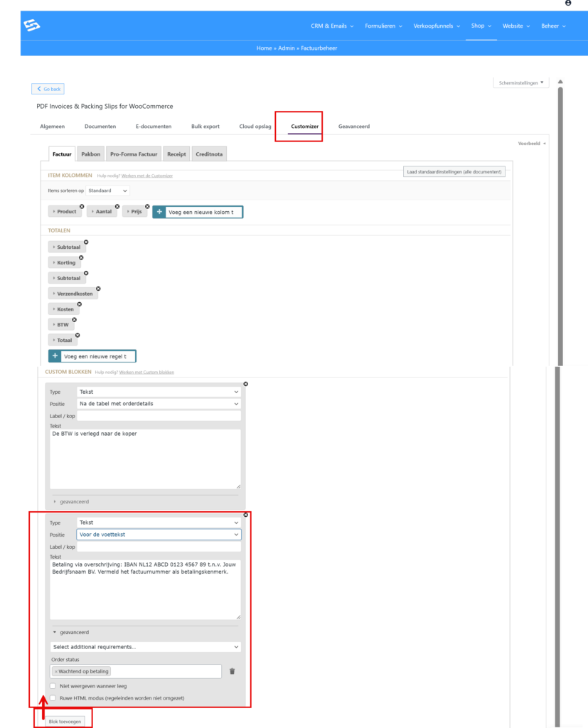588x728 pixels.
Task: Click the BTW verlegd text area
Action: pos(145,459)
